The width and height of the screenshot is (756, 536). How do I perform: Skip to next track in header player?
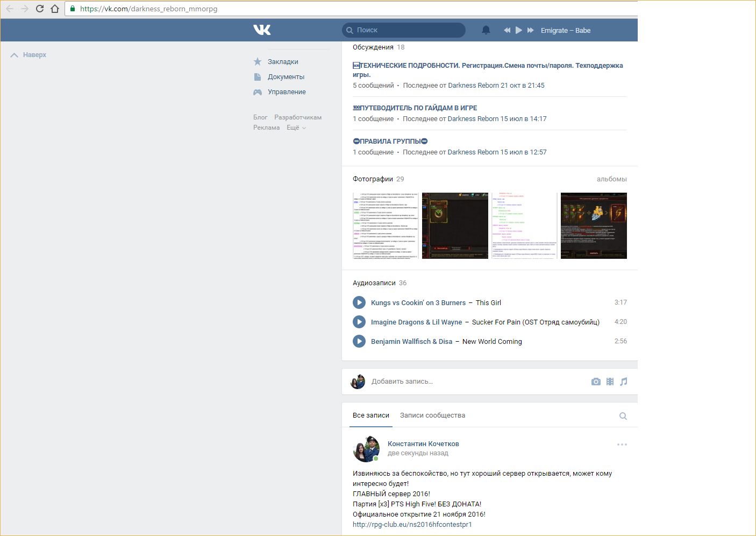click(531, 30)
